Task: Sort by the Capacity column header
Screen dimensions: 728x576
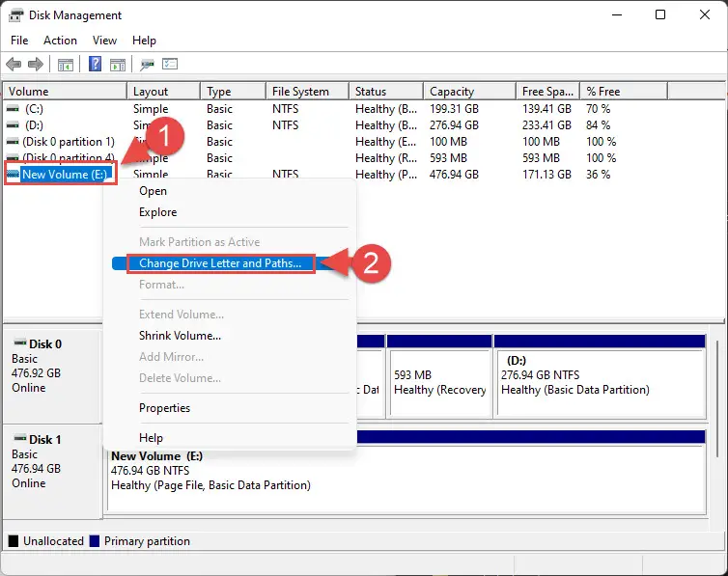Action: click(x=470, y=92)
